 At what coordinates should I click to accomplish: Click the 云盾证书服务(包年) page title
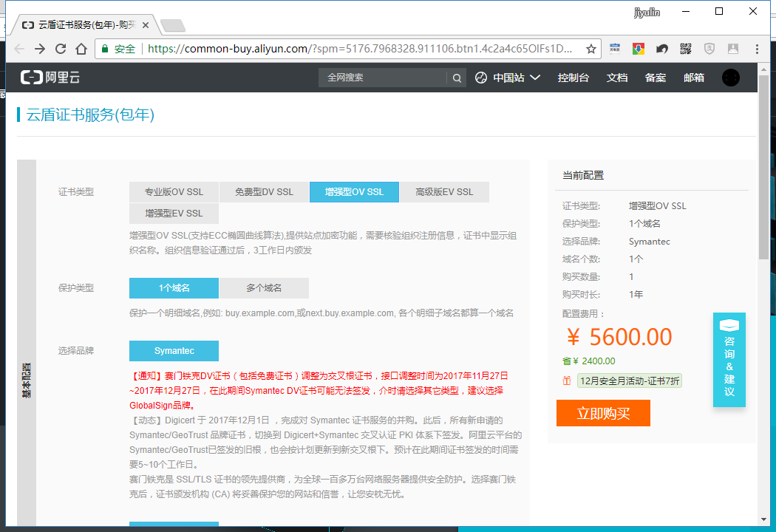click(x=90, y=115)
